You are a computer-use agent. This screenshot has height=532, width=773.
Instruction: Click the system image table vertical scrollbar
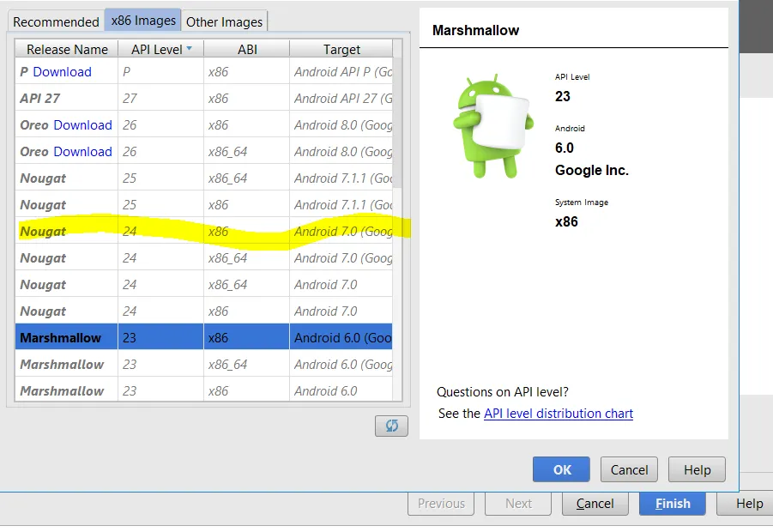tap(397, 124)
